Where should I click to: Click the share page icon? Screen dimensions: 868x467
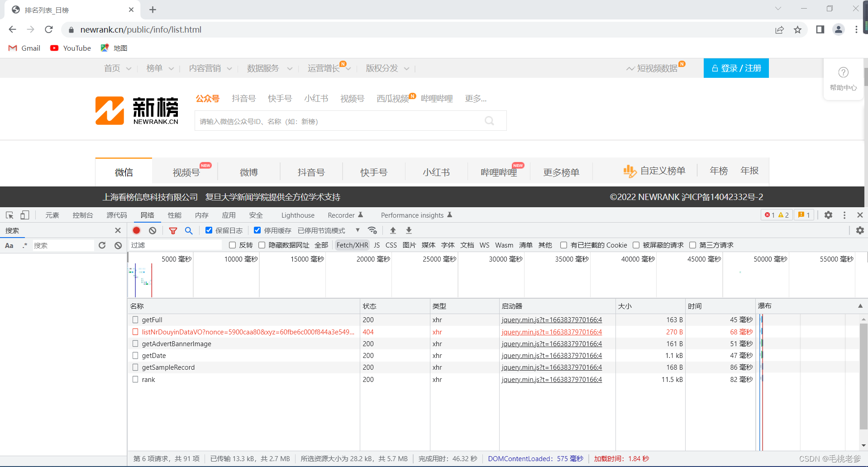click(779, 29)
